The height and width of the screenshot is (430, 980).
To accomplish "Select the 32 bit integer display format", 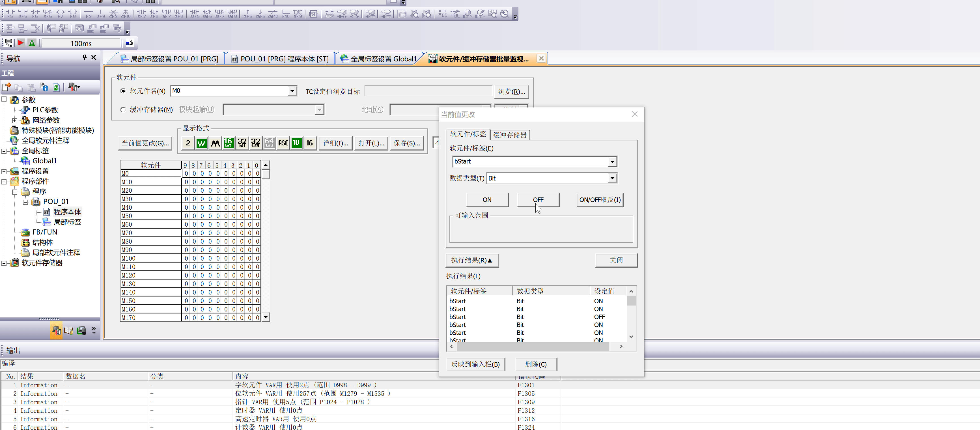I will (242, 143).
